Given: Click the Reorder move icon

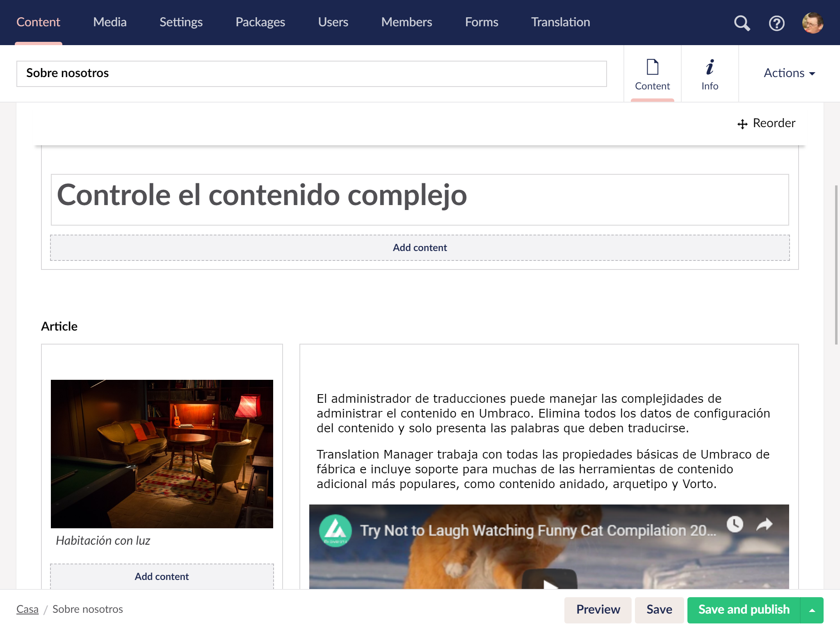Looking at the screenshot, I should 742,124.
